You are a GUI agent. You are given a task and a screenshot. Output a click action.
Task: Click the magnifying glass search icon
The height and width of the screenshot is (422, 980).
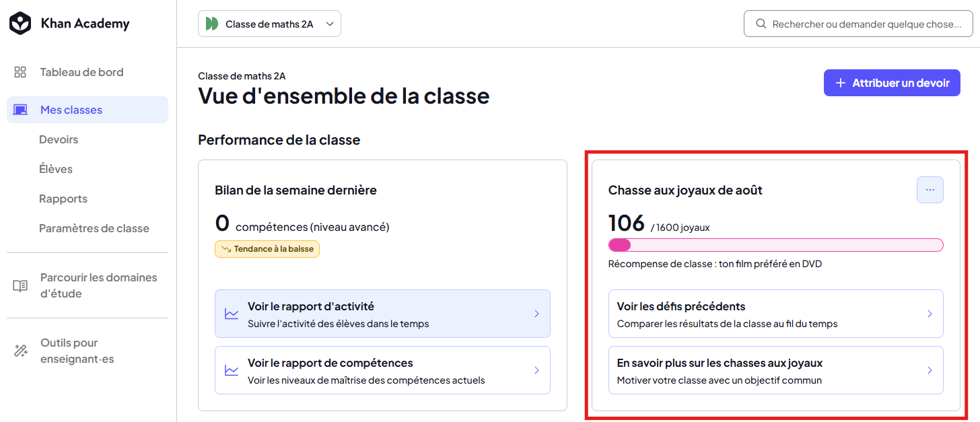coord(761,24)
